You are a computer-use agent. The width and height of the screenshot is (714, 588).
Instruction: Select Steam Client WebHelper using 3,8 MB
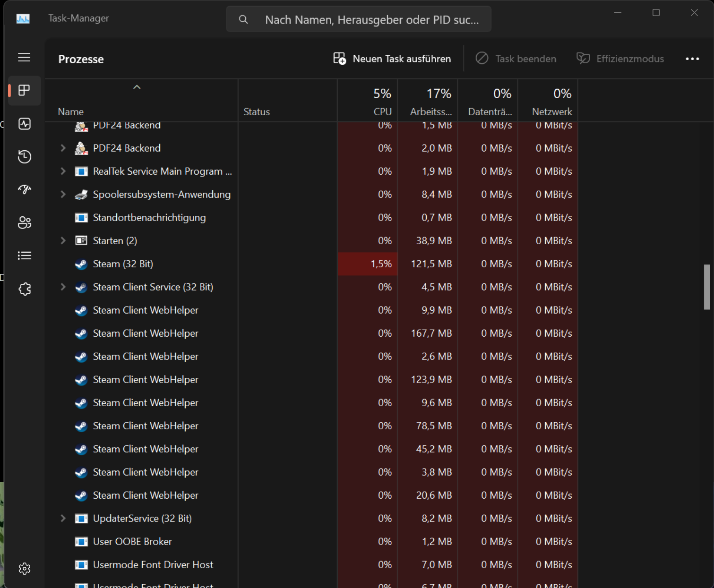[x=146, y=472]
